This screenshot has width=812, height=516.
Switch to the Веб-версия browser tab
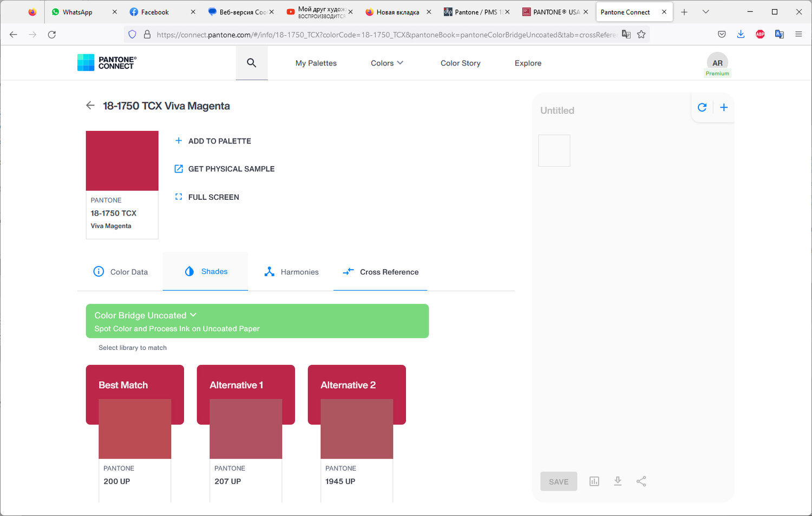click(x=241, y=12)
